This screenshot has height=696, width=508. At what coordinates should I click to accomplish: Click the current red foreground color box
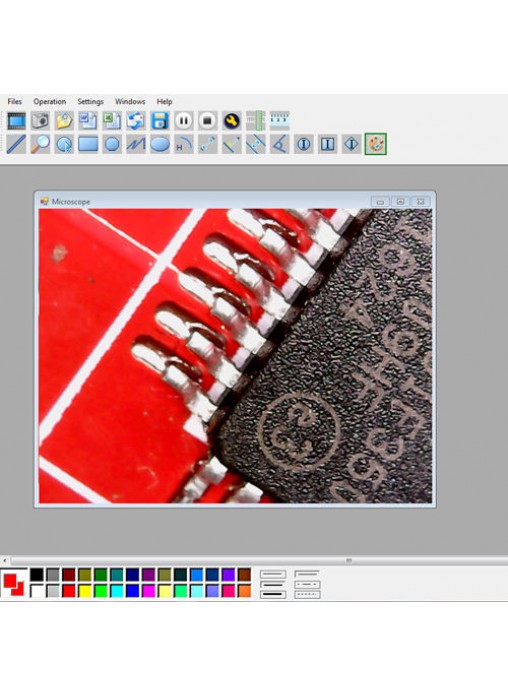tap(10, 579)
